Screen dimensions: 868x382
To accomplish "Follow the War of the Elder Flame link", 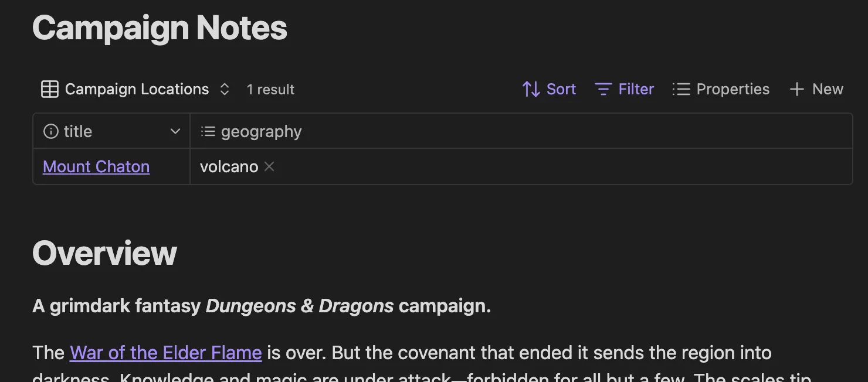I will click(x=165, y=352).
